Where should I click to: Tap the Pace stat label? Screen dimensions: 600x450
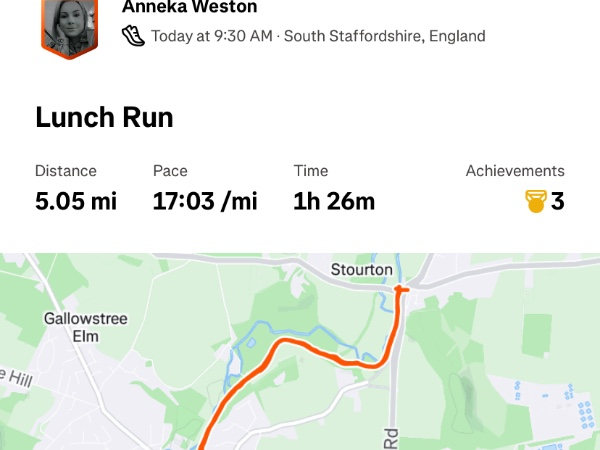(170, 171)
